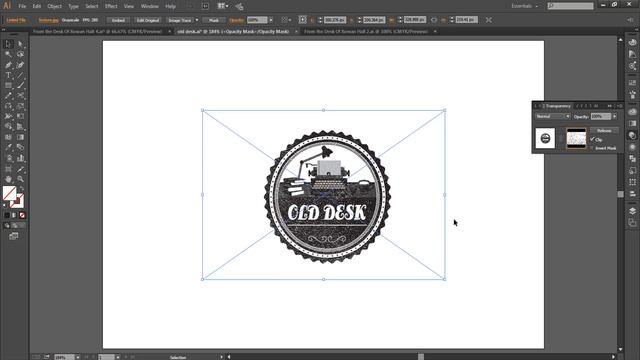Click the Release button in Transparency panel

coord(604,131)
